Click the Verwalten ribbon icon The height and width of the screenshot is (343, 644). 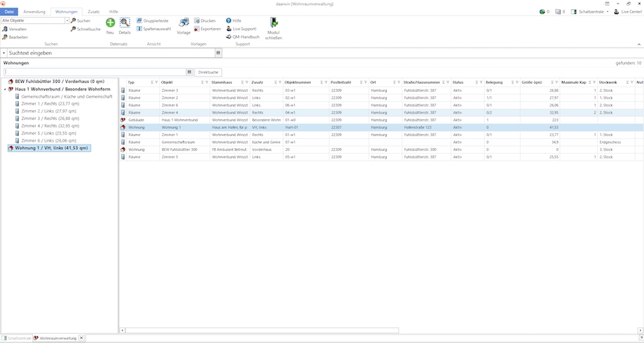5,29
